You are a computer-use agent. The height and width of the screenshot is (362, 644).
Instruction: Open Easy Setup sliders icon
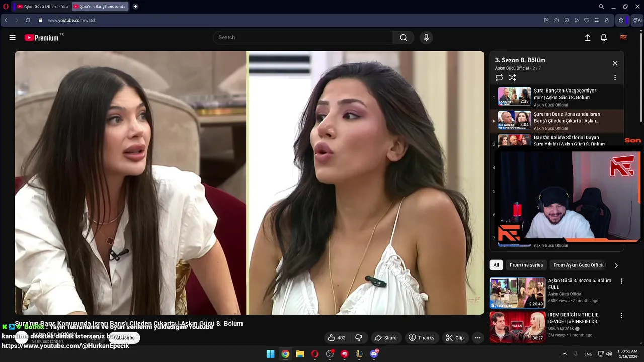[x=597, y=20]
